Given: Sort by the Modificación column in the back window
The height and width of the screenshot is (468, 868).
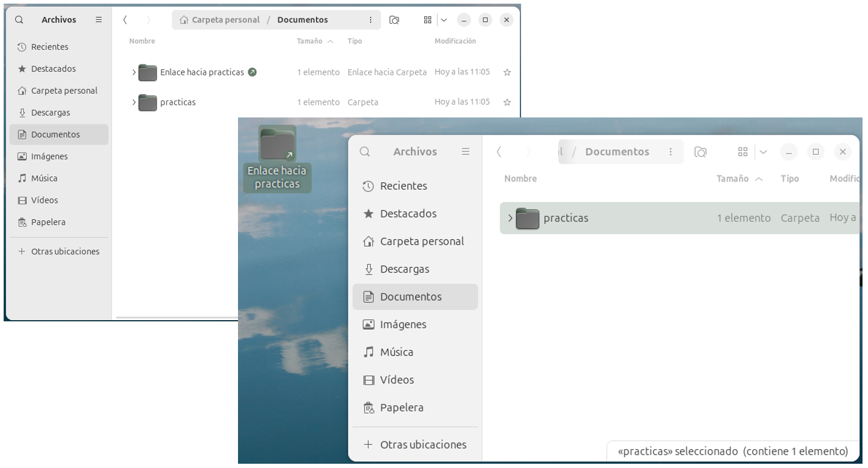Looking at the screenshot, I should click(x=455, y=41).
